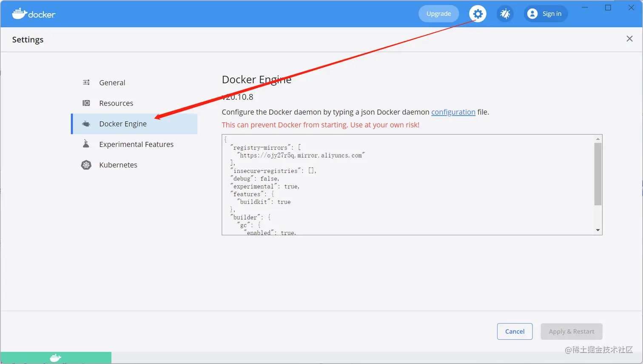Viewport: 643px width, 364px height.
Task: Click the Upgrade button
Action: click(x=438, y=14)
